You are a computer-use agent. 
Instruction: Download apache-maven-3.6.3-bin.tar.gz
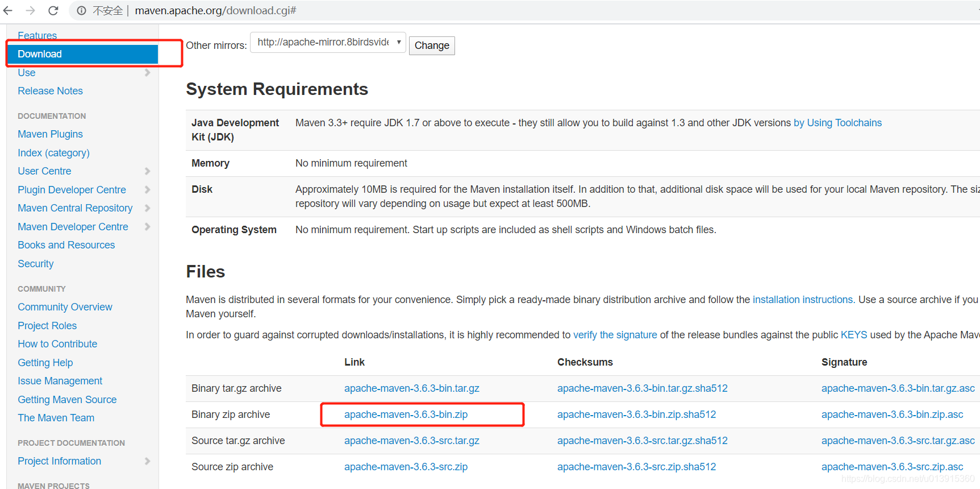[412, 388]
